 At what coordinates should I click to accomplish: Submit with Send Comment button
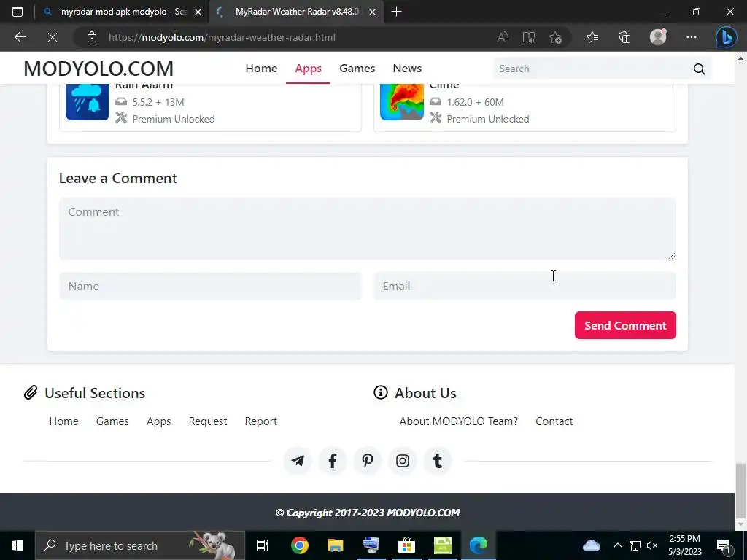click(625, 325)
